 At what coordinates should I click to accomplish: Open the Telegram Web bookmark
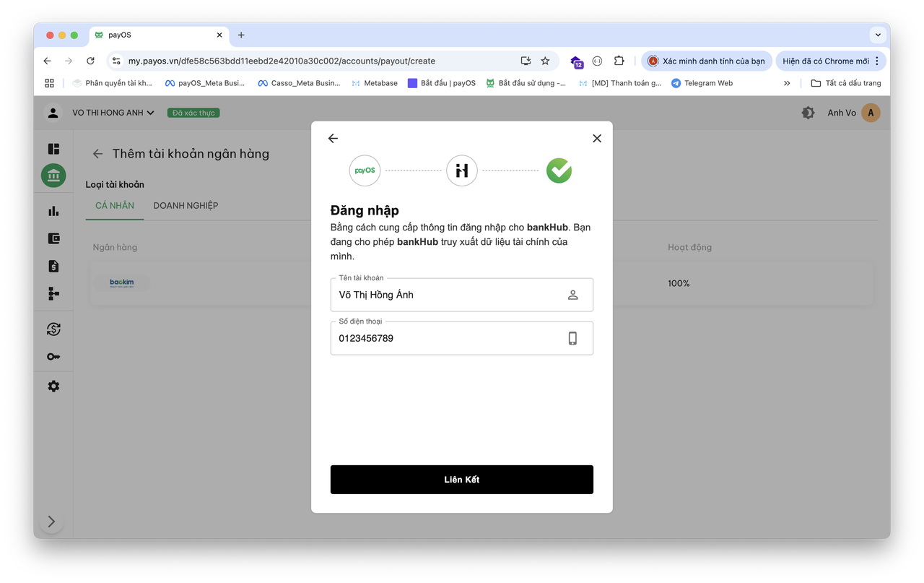(x=702, y=83)
